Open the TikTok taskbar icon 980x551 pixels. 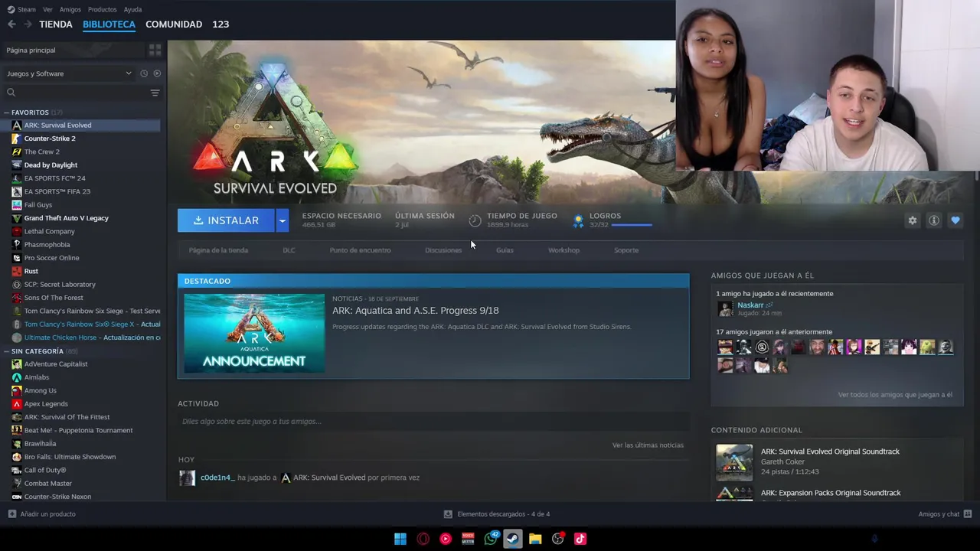pyautogui.click(x=580, y=539)
